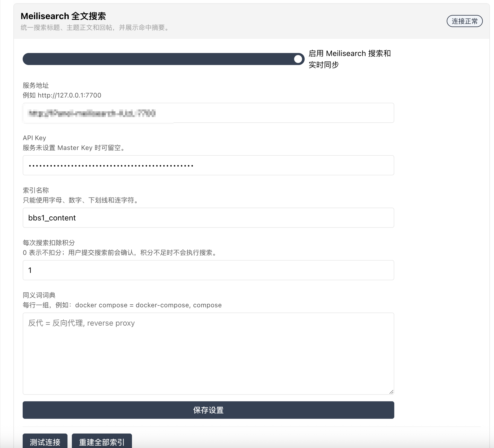Click the 测试连接 button
The image size is (494, 448).
pyautogui.click(x=45, y=441)
